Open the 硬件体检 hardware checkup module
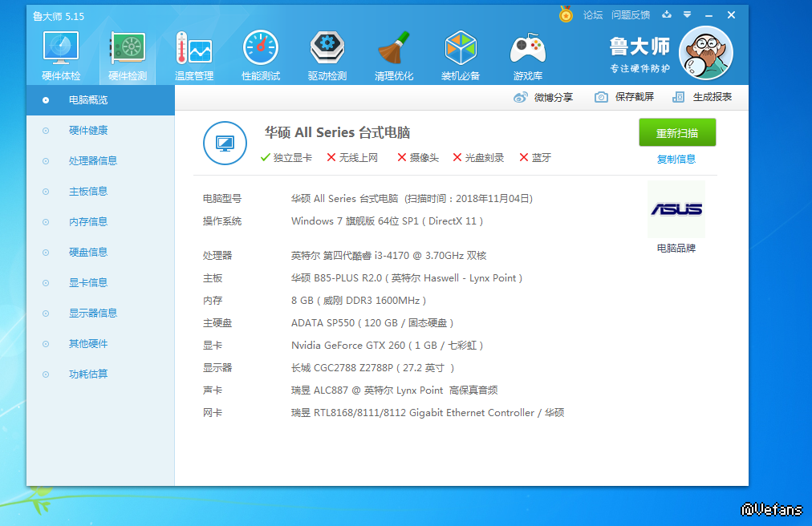This screenshot has height=526, width=812. 61,55
